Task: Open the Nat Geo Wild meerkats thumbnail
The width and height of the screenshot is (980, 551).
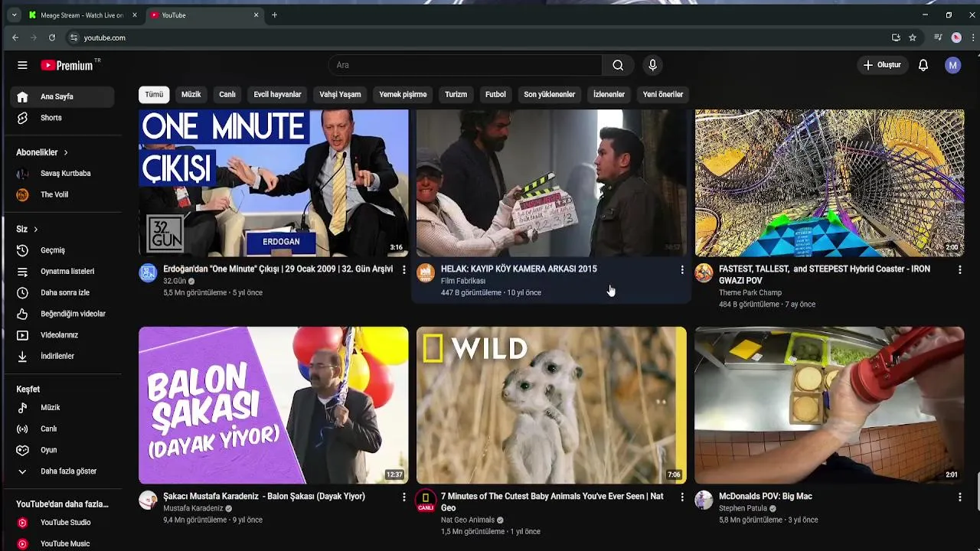Action: coord(551,405)
